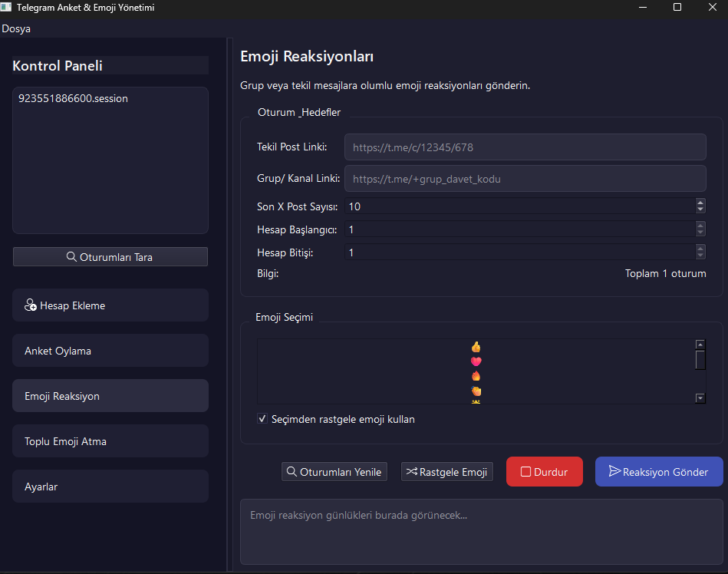
Task: Decrease the Hesap Başlangıcı value
Action: [700, 233]
